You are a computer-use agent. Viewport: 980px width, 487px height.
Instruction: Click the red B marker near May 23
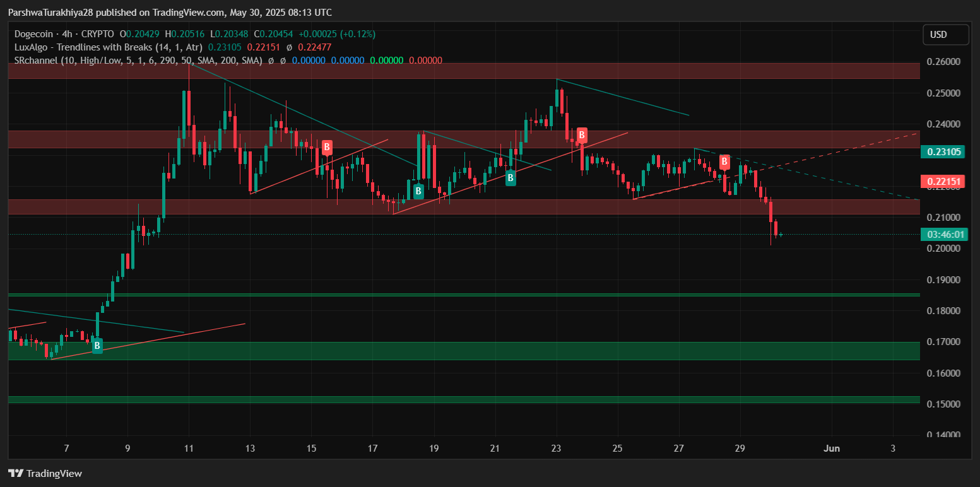(582, 135)
